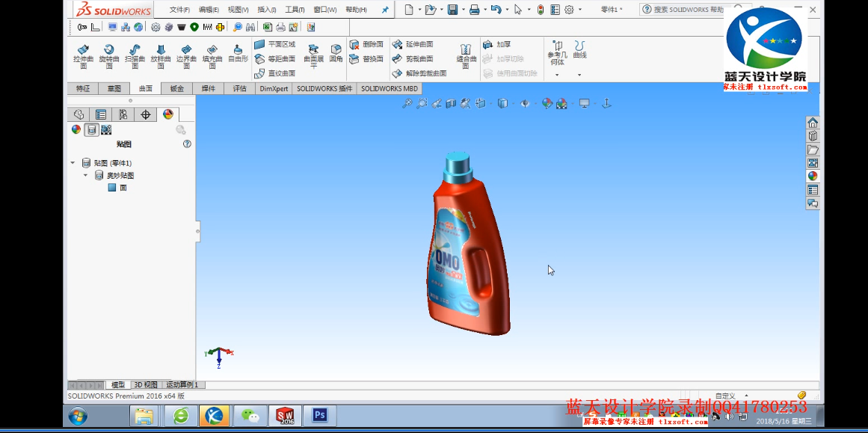Open the DimXpertManager crosshair tab
Image resolution: width=868 pixels, height=433 pixels.
point(146,114)
